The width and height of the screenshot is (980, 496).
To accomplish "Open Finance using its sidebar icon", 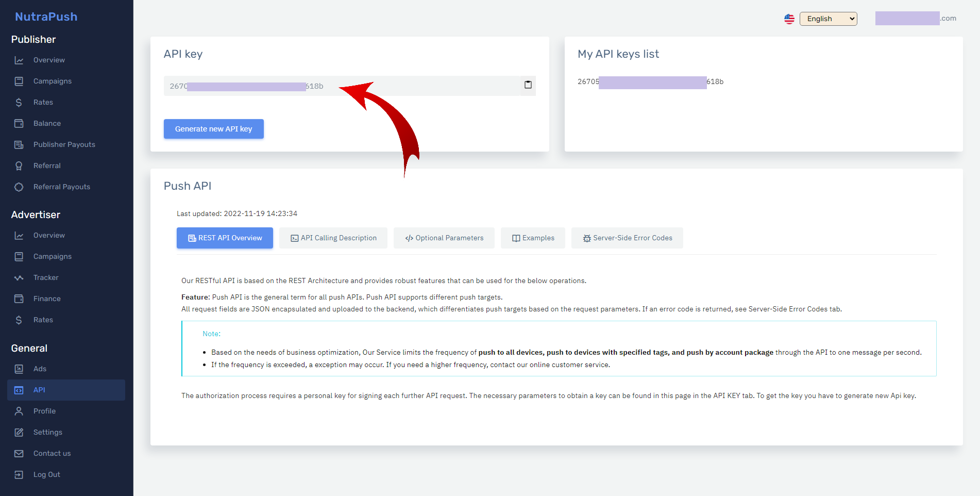I will (x=19, y=299).
